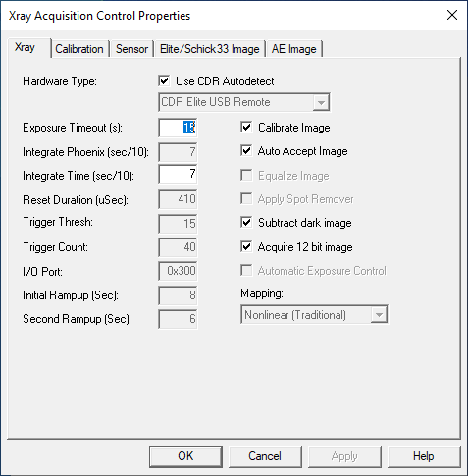Viewport: 468px width, 476px height.
Task: Switch to the Calibration tab
Action: point(79,49)
